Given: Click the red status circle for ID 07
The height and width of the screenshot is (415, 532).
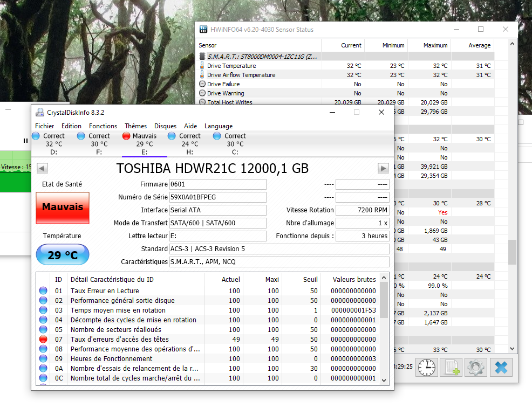Looking at the screenshot, I should 43,339.
